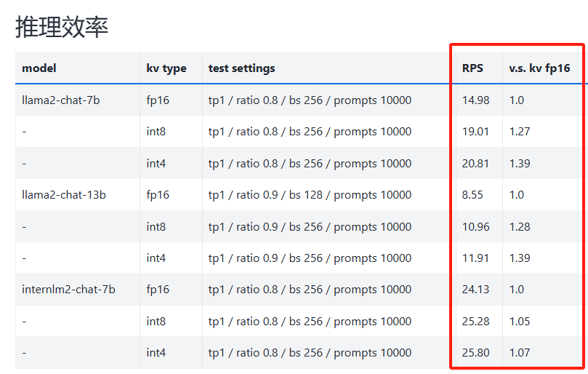Select test settings in the internlm2-chat-7b row

[310, 290]
